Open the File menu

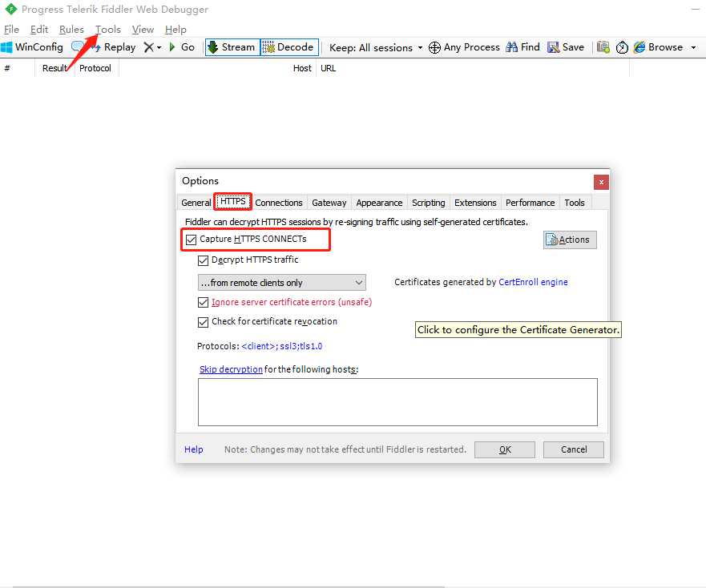point(11,30)
